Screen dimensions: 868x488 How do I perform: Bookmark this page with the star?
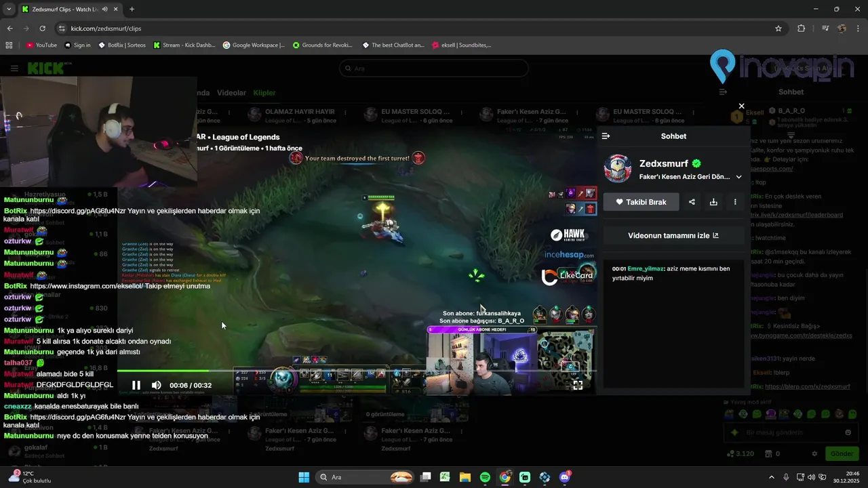point(778,28)
